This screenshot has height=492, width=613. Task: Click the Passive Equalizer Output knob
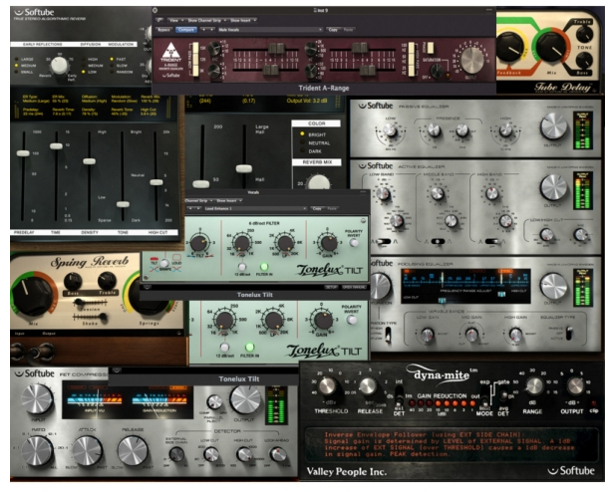pos(553,127)
